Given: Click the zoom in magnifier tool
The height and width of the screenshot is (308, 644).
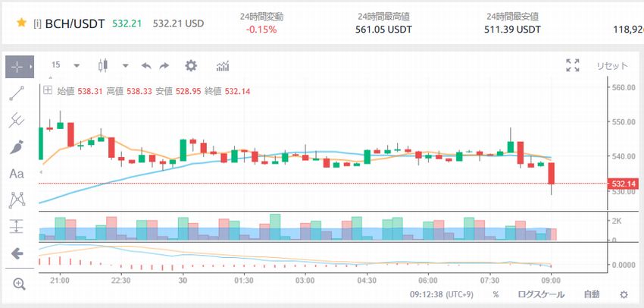Looking at the screenshot, I should (x=18, y=284).
